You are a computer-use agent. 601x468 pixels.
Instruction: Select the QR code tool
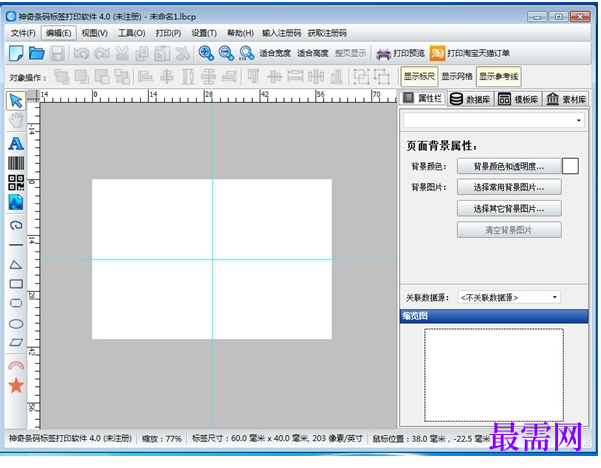16,183
